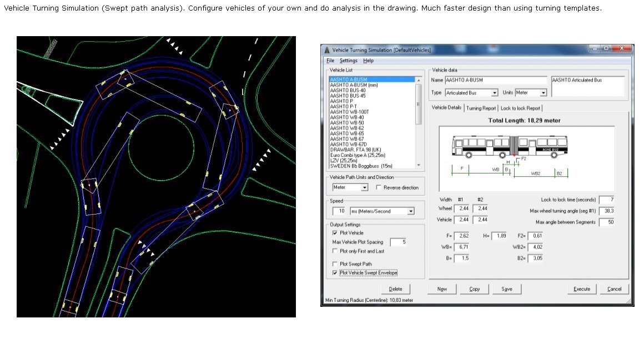Switch to the Turning Report tab
The width and height of the screenshot is (644, 338).
pos(481,108)
